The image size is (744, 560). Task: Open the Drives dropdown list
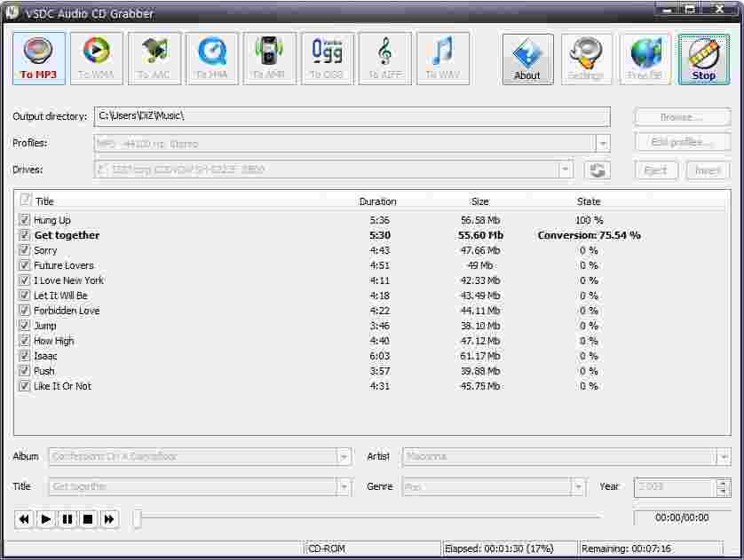coord(566,170)
